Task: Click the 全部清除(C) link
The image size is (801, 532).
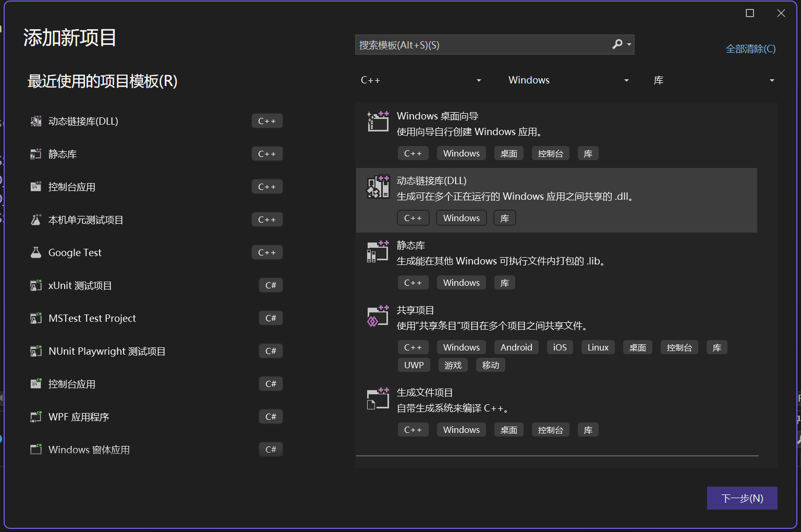Action: point(750,49)
